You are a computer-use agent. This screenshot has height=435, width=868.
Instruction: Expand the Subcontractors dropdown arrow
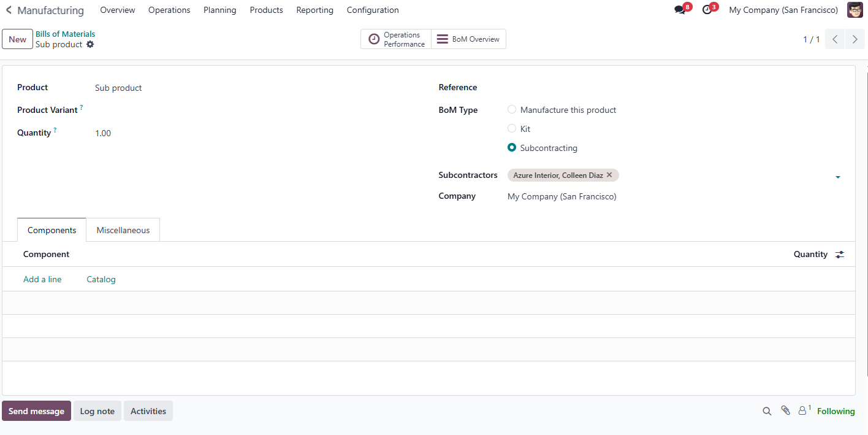click(x=838, y=177)
